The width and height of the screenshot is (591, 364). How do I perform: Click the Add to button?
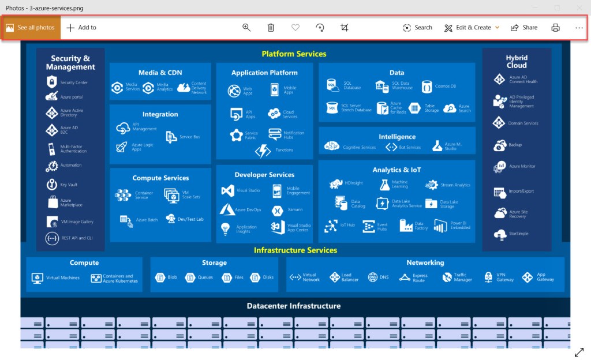81,28
